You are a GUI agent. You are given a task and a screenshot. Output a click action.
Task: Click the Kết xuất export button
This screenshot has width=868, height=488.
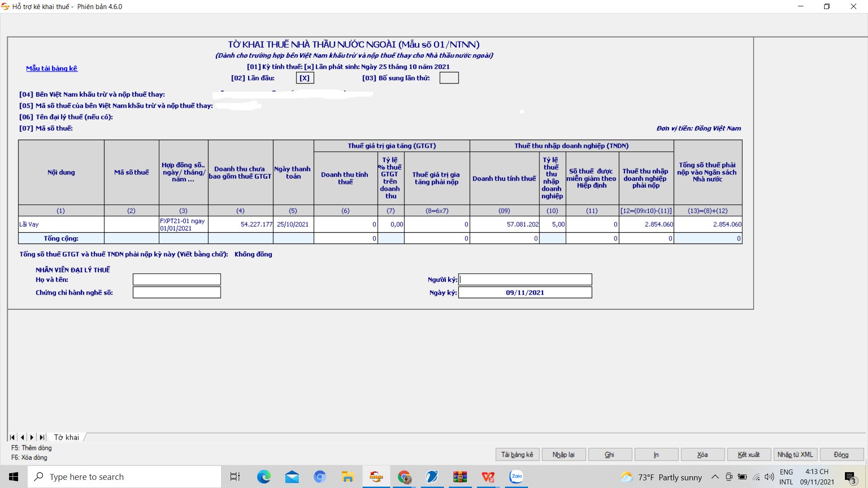749,455
